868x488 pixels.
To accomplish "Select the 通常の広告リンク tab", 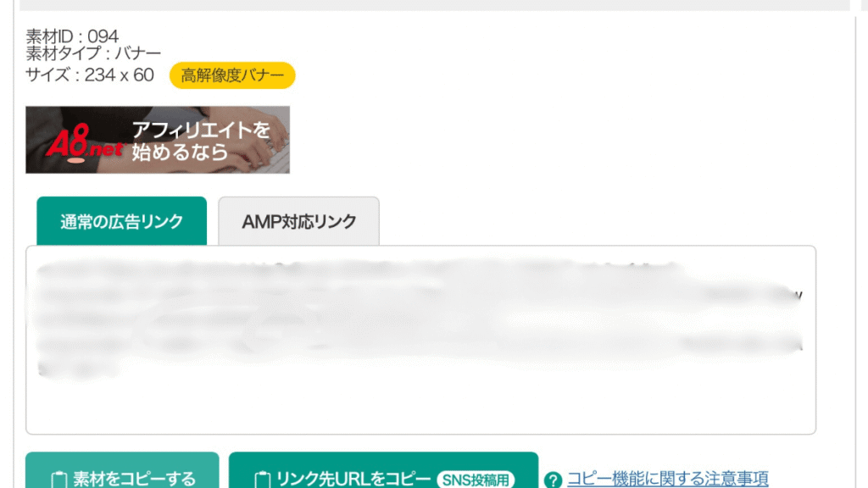I will pyautogui.click(x=122, y=221).
